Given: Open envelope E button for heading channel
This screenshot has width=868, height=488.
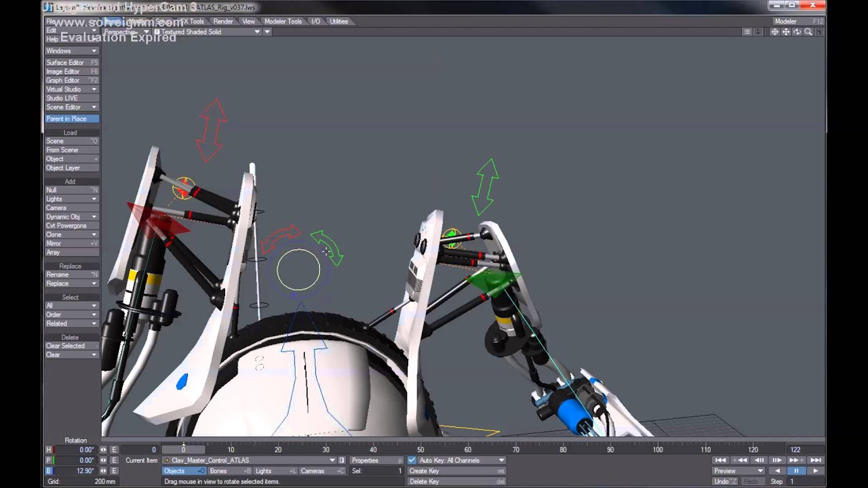Looking at the screenshot, I should coord(114,450).
